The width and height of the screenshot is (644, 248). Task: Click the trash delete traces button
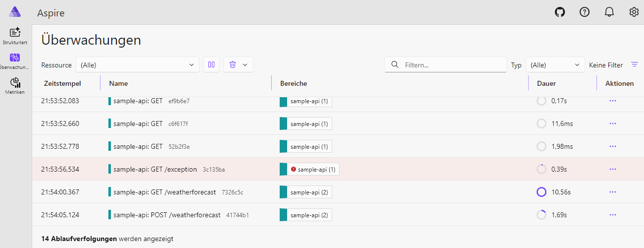pos(233,64)
